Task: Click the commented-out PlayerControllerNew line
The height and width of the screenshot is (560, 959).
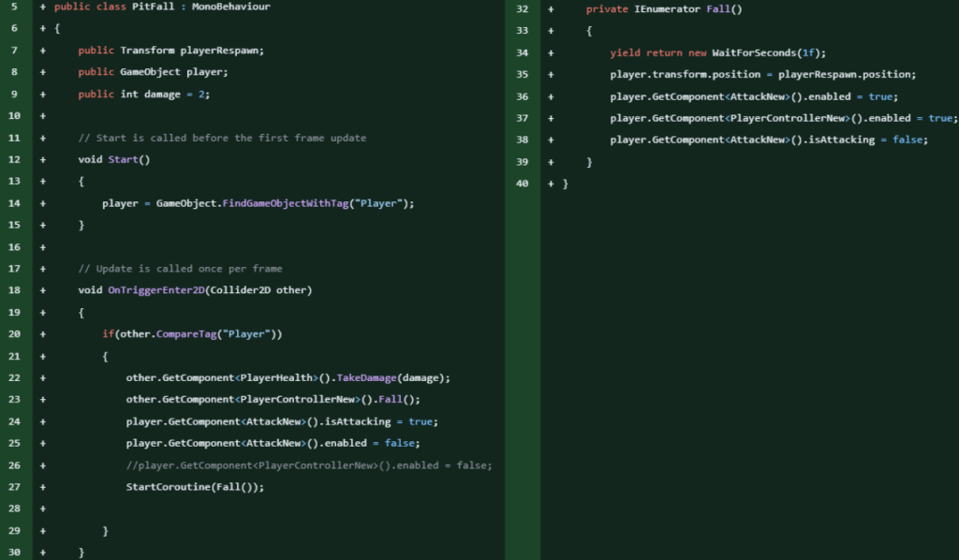Action: click(309, 465)
